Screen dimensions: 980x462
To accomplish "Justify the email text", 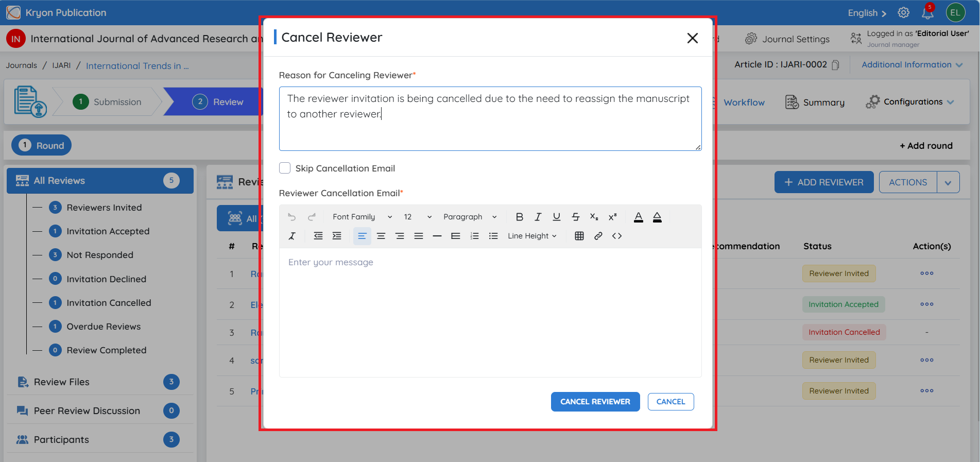I will (x=419, y=236).
